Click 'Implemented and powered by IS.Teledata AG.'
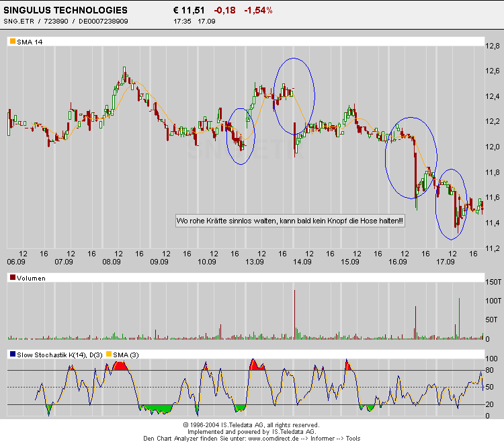 pos(252,432)
